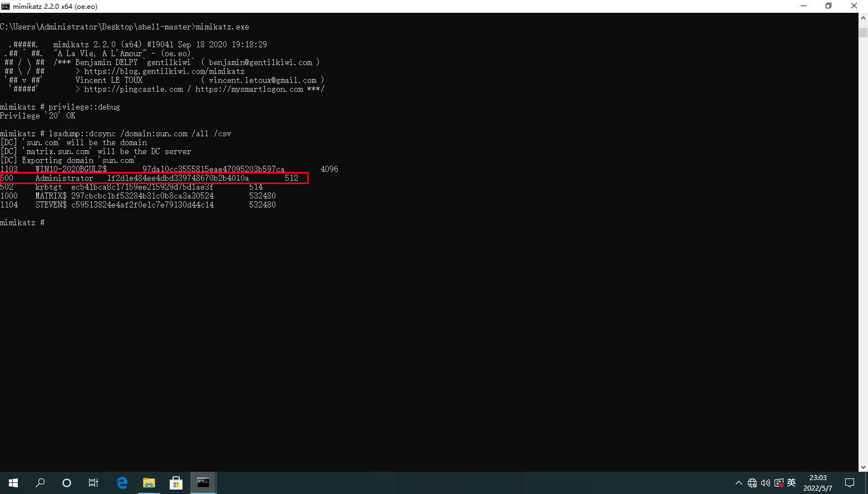Open taskbar search magnifier
Image resolution: width=868 pixels, height=494 pixels.
click(40, 483)
